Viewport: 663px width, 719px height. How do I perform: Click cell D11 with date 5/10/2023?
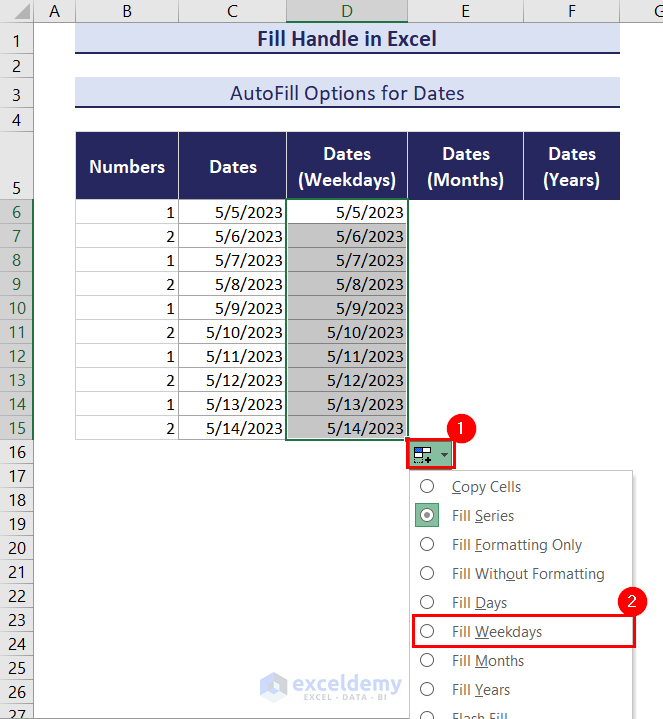tap(347, 332)
